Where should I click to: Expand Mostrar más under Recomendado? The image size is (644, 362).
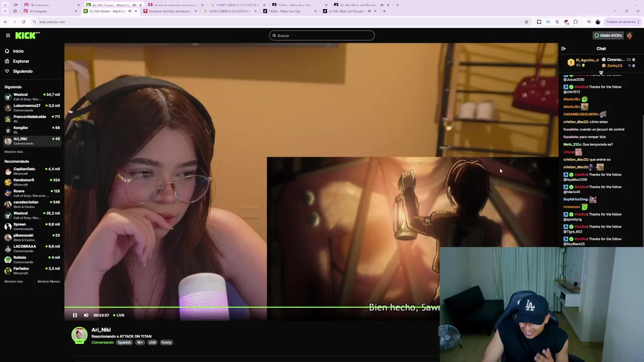coord(14,282)
